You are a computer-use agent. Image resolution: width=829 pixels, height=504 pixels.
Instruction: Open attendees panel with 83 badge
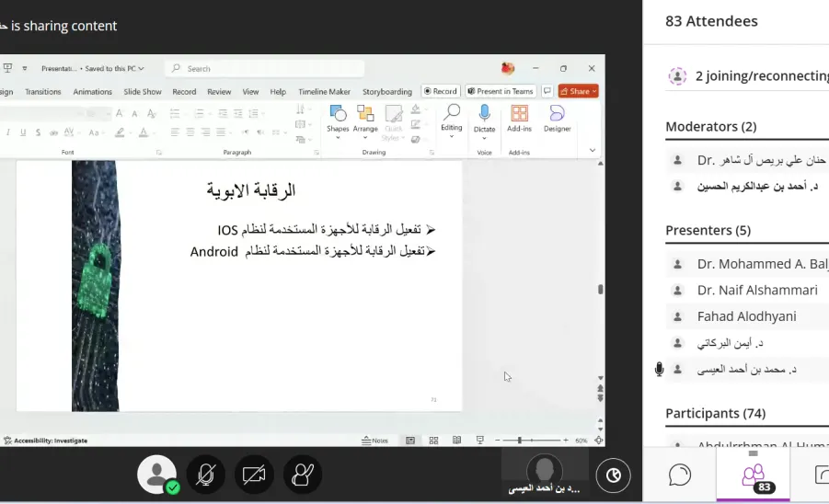click(754, 476)
